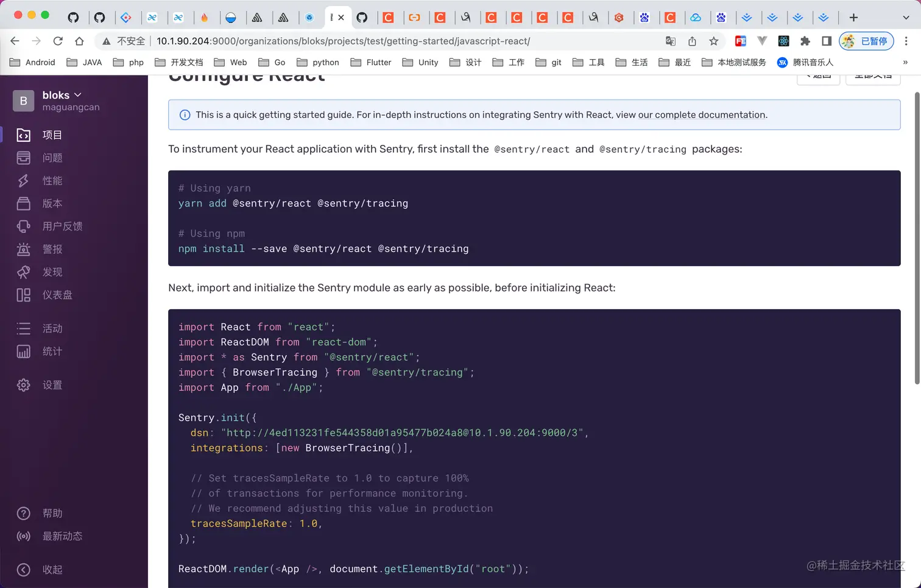
Task: Click the npm install command line
Action: 323,248
